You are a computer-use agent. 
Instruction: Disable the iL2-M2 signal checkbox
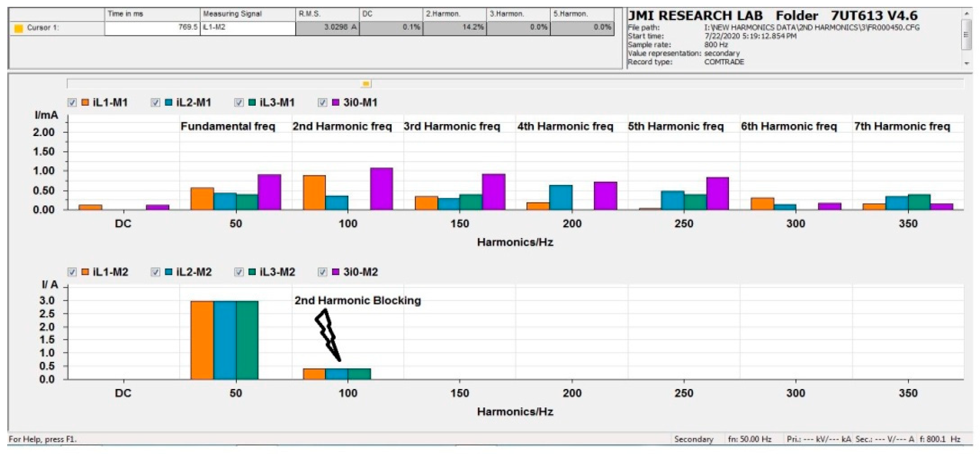click(x=155, y=272)
